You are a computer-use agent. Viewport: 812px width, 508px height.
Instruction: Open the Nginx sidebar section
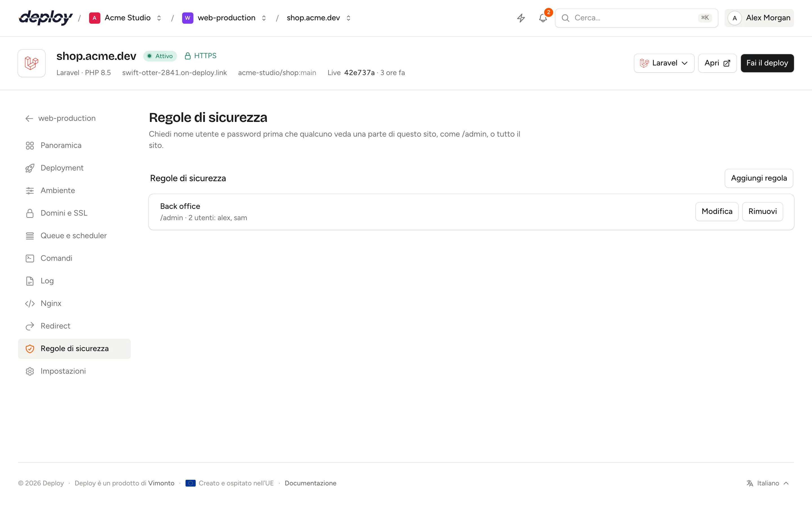[x=74, y=303]
